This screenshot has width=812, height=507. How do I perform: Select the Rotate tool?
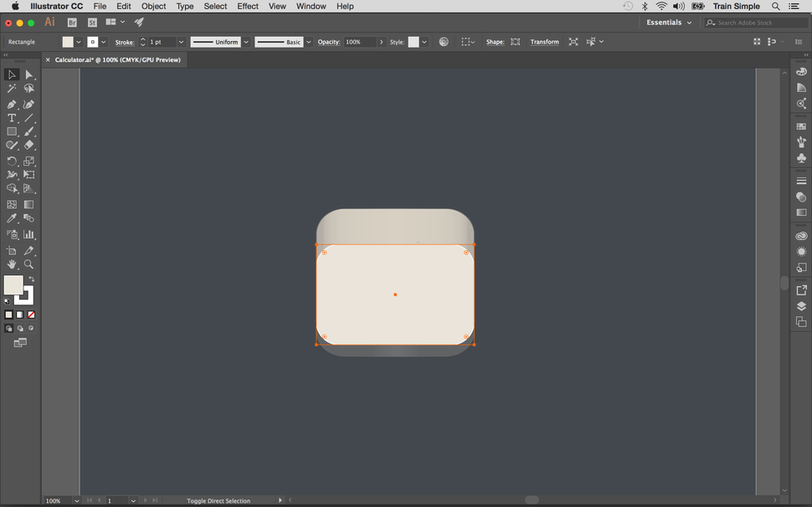[x=12, y=161]
